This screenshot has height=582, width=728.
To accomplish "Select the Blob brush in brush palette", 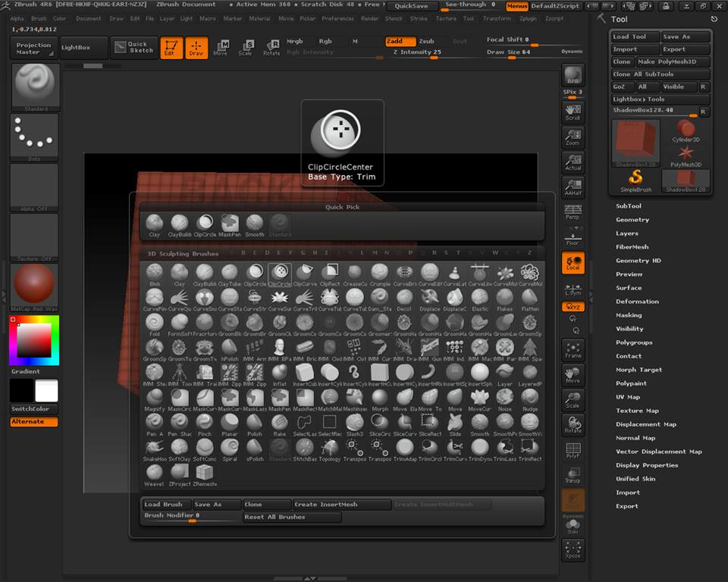I will 155,273.
